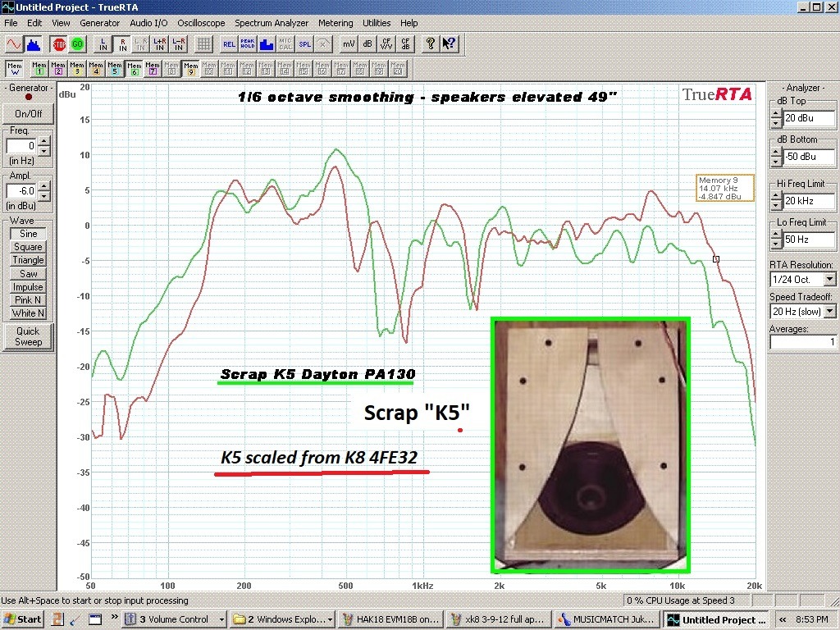This screenshot has height=630, width=840.
Task: Open the Metering menu
Action: tap(336, 23)
